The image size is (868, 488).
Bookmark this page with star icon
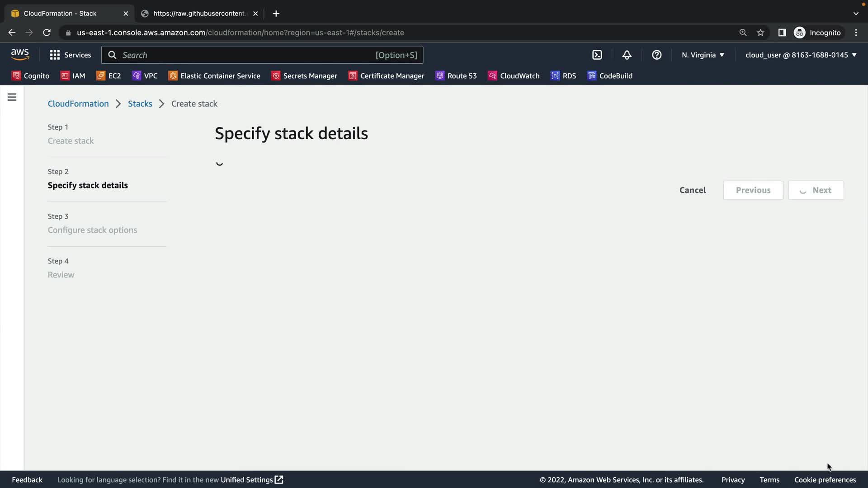(760, 33)
